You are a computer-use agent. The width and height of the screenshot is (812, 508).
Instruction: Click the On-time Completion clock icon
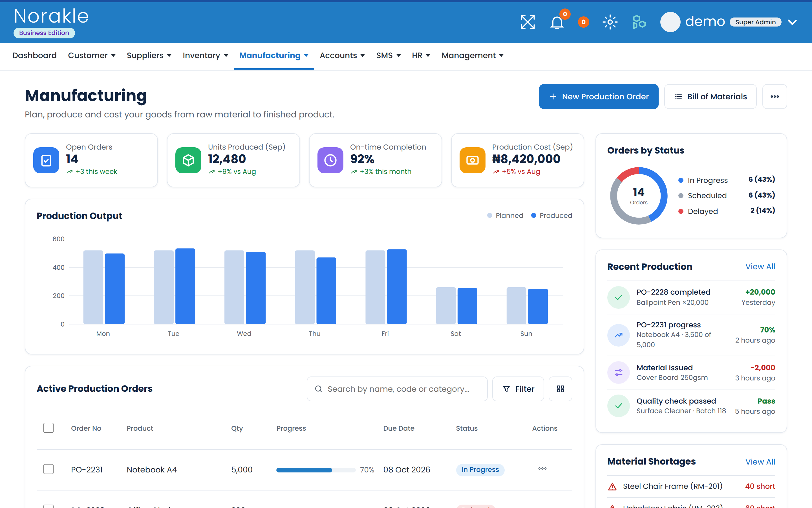pos(330,160)
